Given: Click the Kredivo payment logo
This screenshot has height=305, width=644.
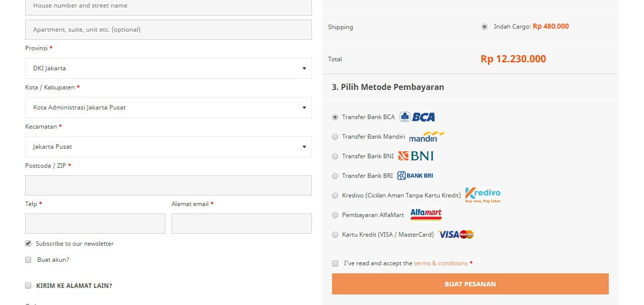Looking at the screenshot, I should click(x=482, y=193).
